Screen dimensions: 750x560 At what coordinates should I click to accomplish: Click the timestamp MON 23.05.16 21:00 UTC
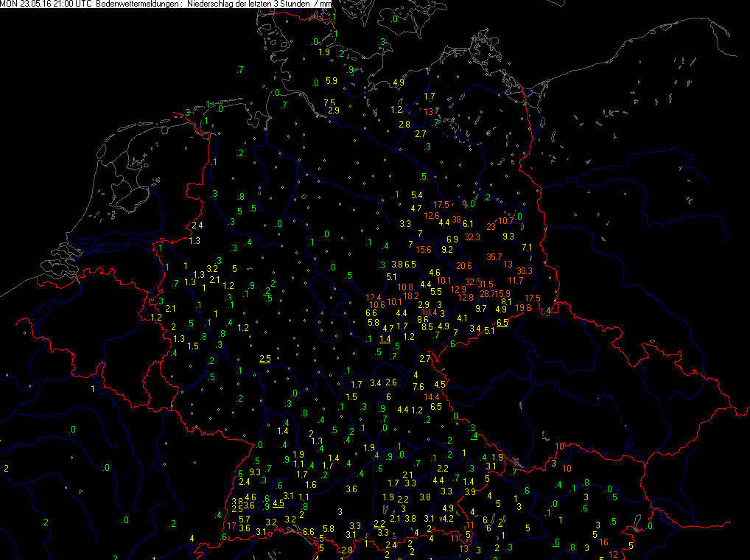[x=46, y=4]
